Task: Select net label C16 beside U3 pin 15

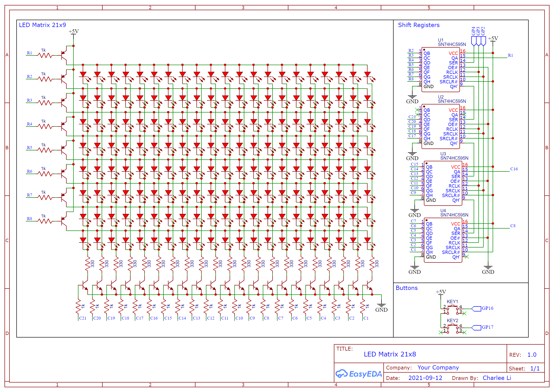Action: tap(514, 169)
